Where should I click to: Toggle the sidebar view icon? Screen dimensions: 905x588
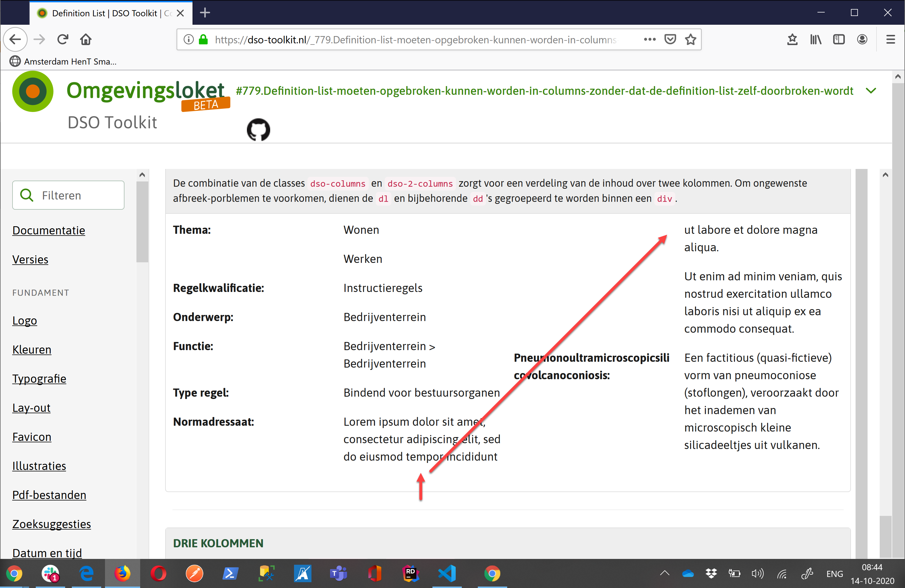pyautogui.click(x=839, y=39)
